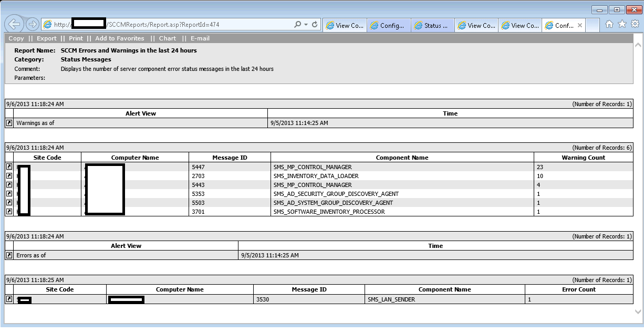
Task: Click the Copy report link
Action: 16,38
